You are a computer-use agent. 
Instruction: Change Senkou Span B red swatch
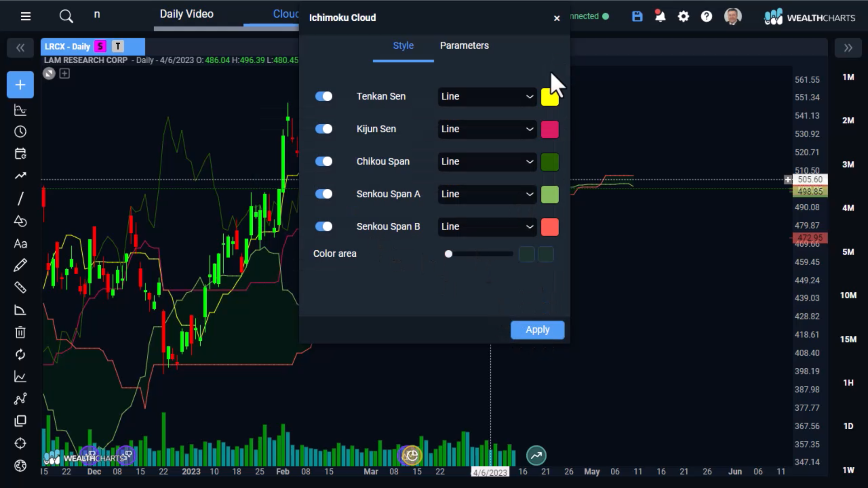coord(550,227)
